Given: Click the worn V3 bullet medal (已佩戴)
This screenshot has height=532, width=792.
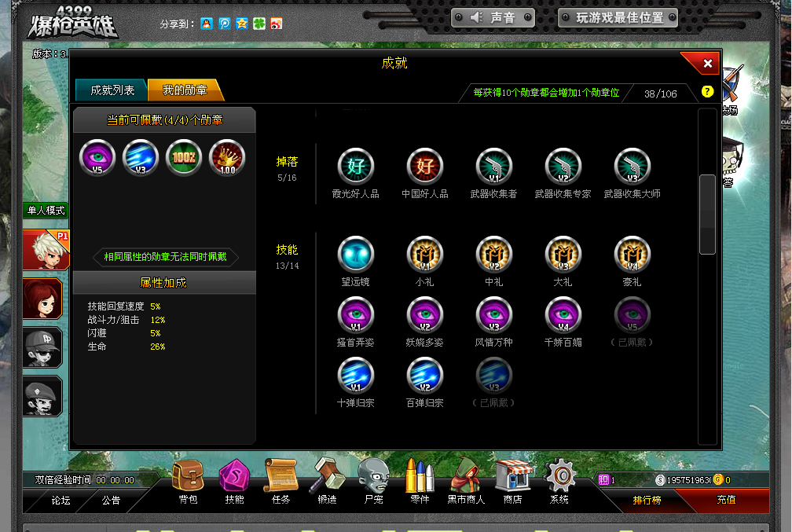Looking at the screenshot, I should pos(494,376).
